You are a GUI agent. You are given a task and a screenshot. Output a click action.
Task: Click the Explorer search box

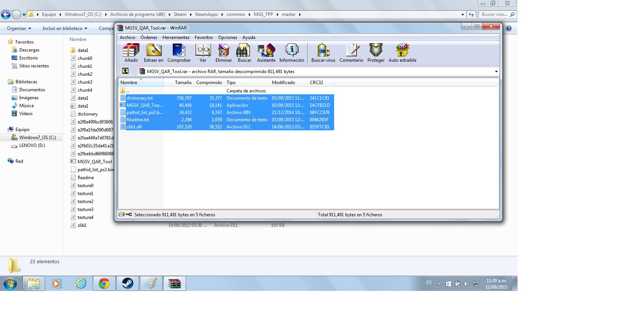pyautogui.click(x=497, y=14)
